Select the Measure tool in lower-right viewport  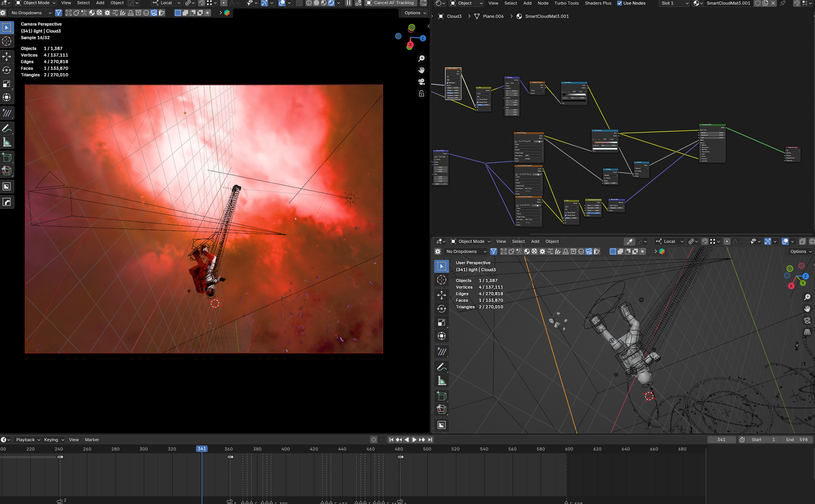[441, 381]
